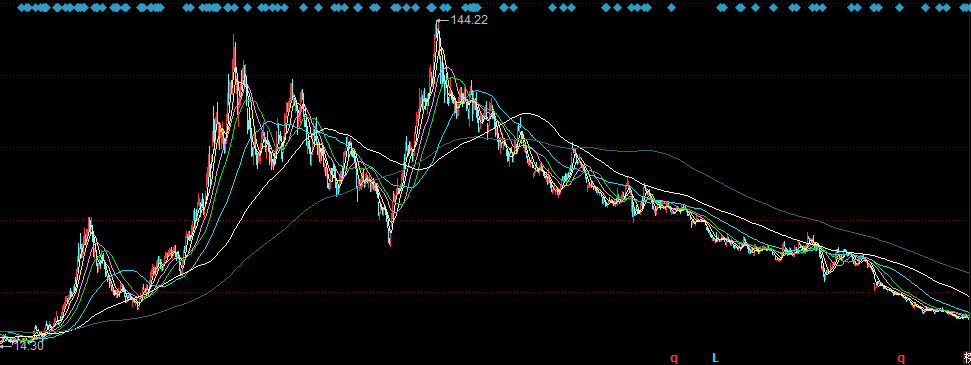Click the leftmost blue diamond in the top row
Viewport: 971px width, 365px height.
21,8
